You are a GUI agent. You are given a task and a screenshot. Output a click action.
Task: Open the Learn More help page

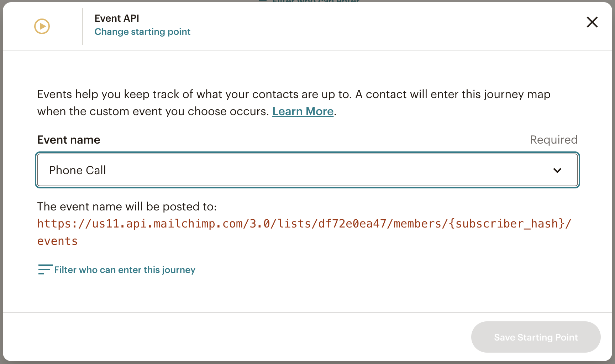pos(303,111)
